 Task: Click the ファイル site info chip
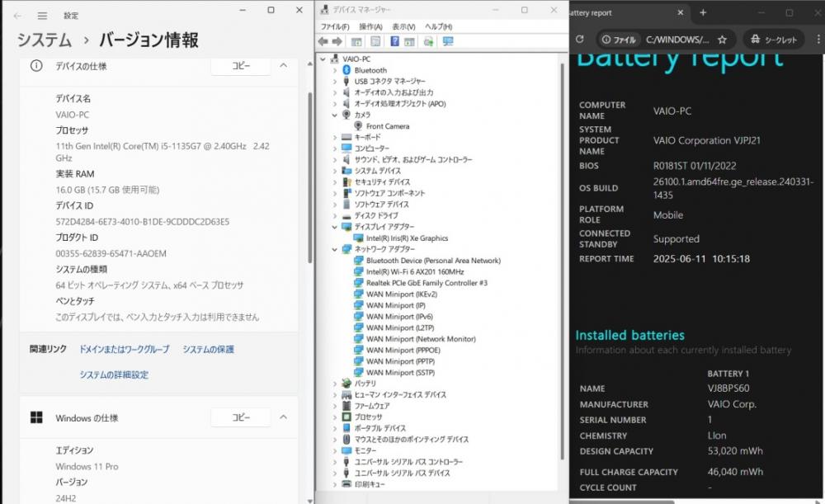[x=620, y=40]
